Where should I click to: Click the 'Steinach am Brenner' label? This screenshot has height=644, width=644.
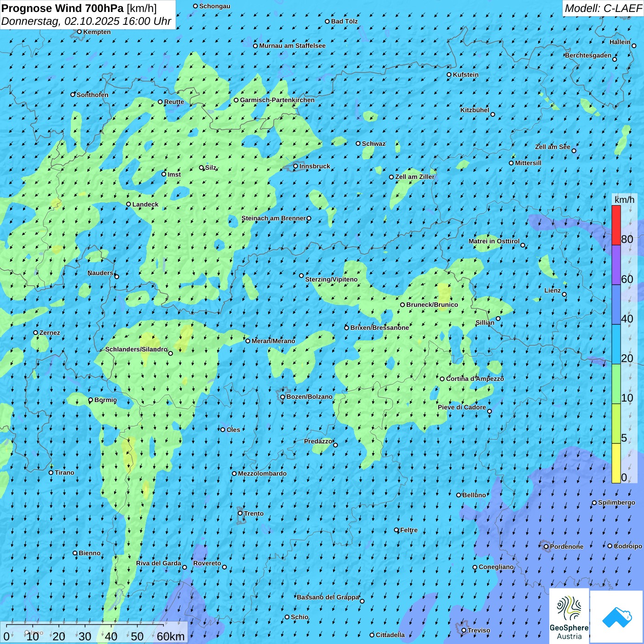274,218
